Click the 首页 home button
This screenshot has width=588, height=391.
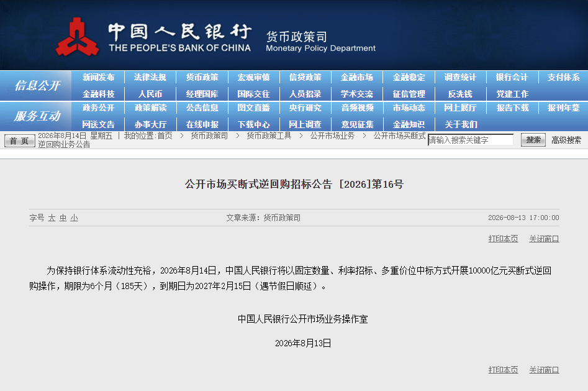[x=19, y=141]
